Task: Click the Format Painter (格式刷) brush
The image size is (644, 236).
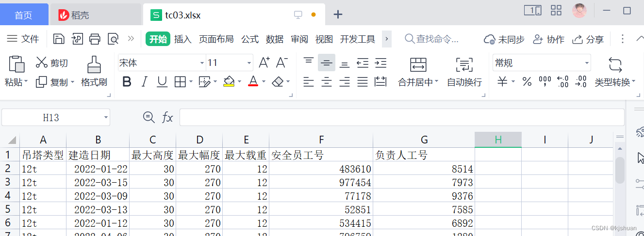Action: (x=94, y=64)
